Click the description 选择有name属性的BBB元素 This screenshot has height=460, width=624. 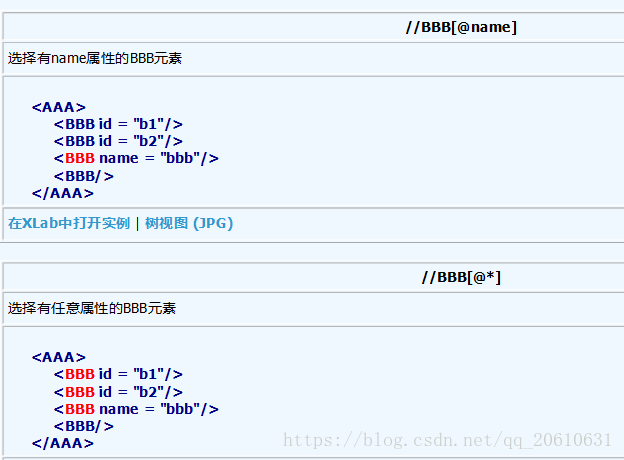coord(95,58)
